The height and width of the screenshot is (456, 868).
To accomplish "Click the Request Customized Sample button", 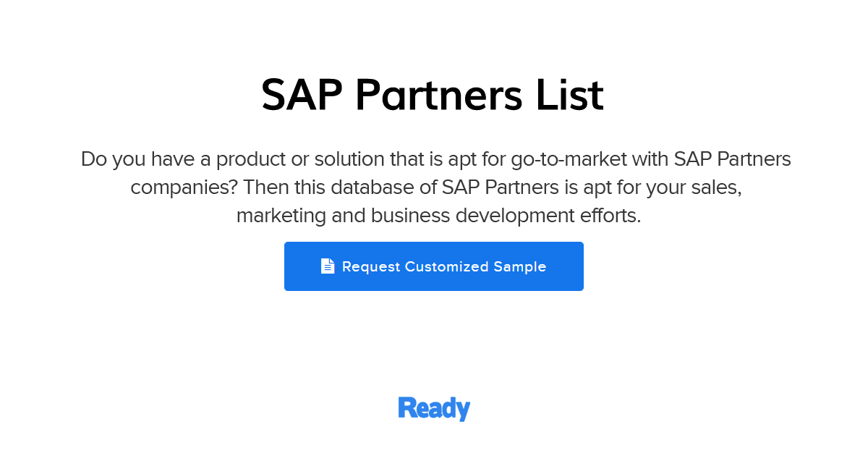I will 434,266.
